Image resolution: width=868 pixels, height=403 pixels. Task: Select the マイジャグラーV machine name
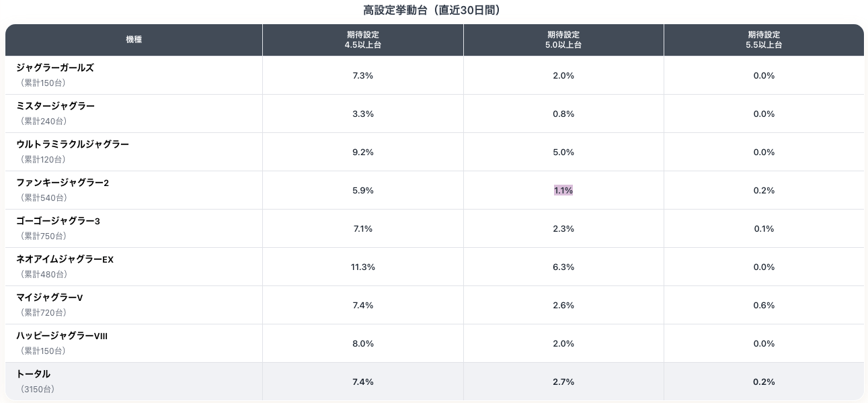pos(50,298)
